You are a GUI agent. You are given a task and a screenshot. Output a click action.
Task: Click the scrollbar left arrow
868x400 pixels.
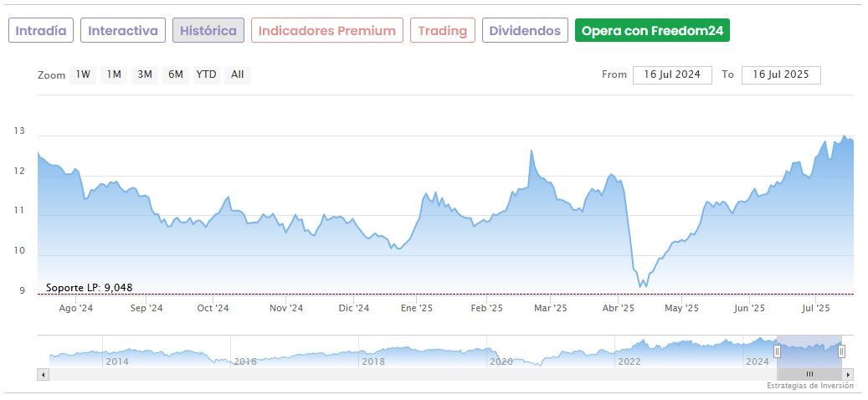(x=43, y=374)
